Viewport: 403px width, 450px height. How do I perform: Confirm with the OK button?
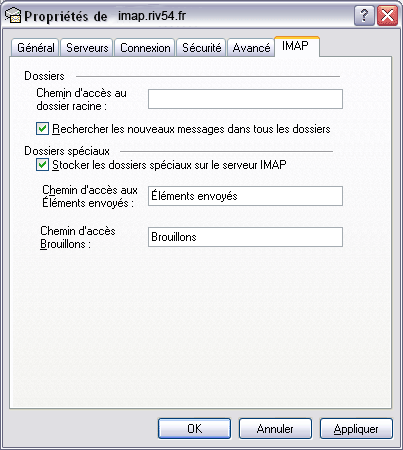tap(194, 429)
